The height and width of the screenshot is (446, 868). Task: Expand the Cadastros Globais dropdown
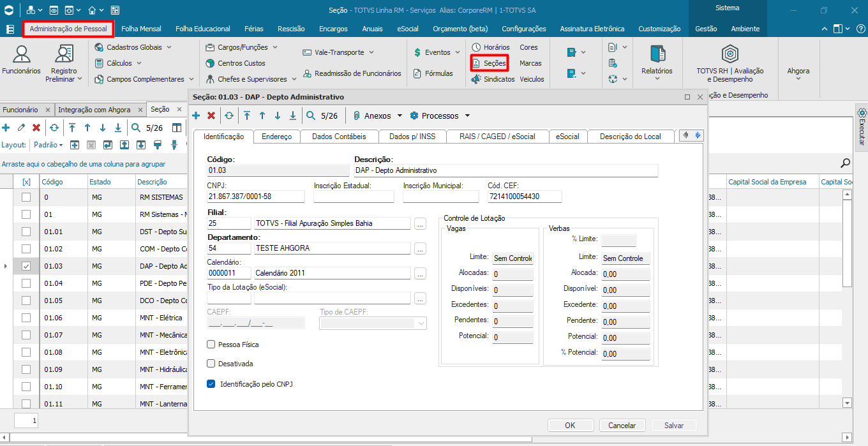(x=169, y=47)
